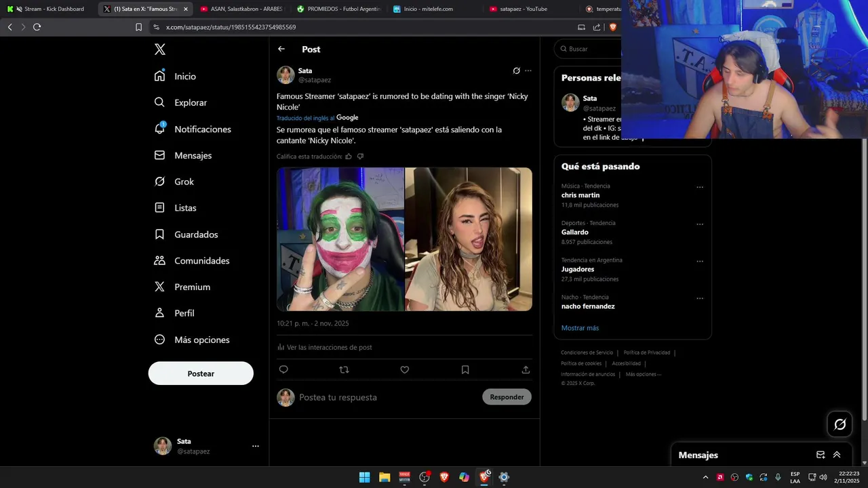Open Comunidades in the sidebar
This screenshot has width=868, height=488.
click(192, 261)
